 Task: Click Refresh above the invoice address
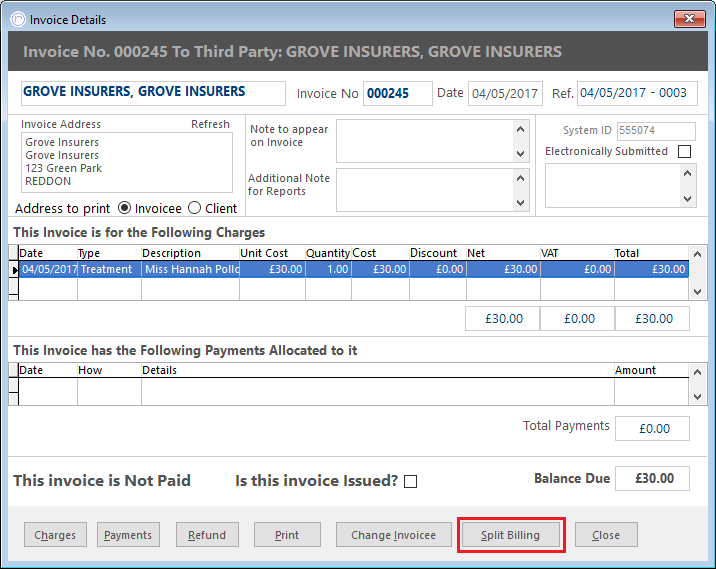click(210, 124)
